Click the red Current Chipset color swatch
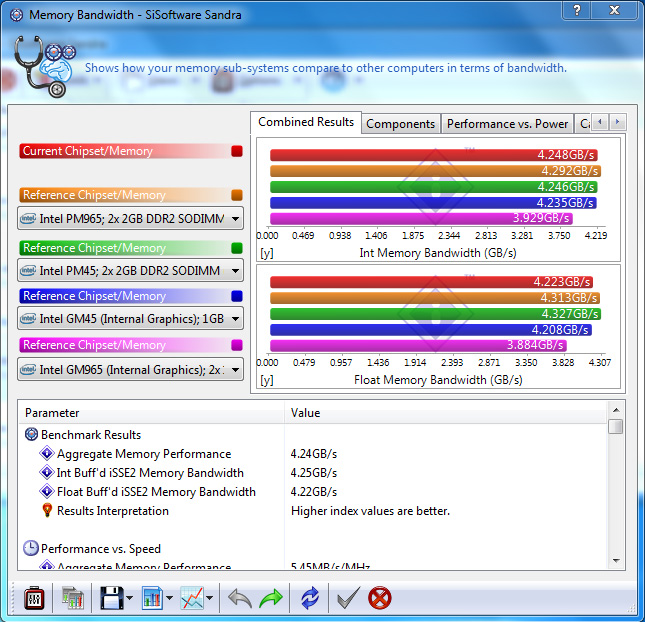This screenshot has height=622, width=645. (237, 151)
